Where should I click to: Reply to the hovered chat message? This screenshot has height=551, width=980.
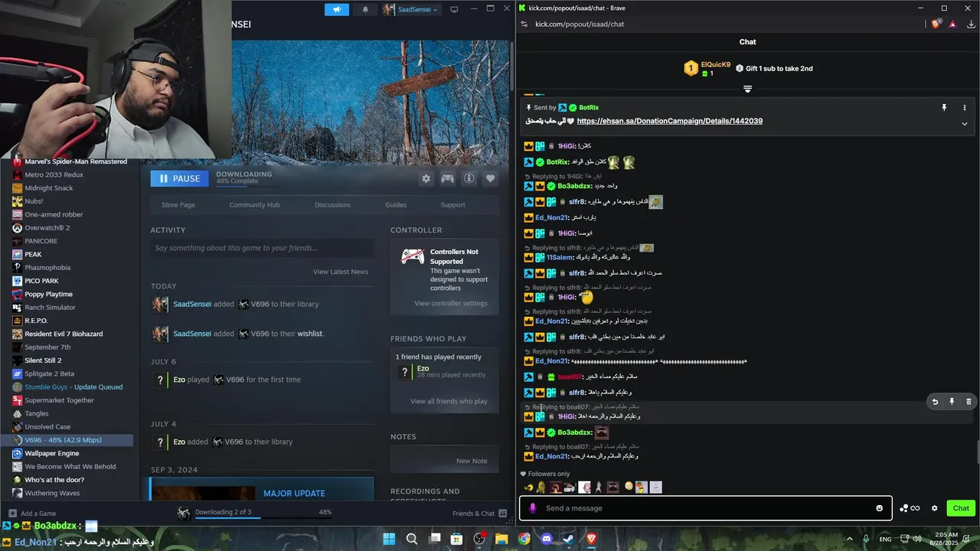[x=935, y=401]
